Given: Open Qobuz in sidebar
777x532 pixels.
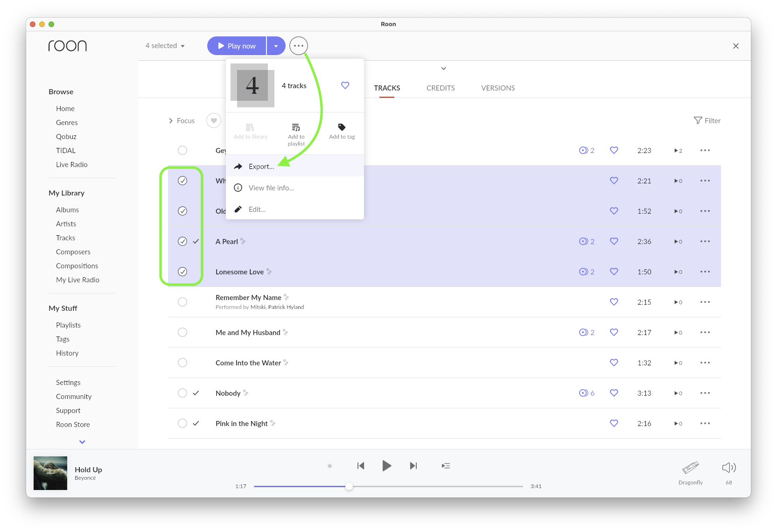Looking at the screenshot, I should tap(66, 136).
